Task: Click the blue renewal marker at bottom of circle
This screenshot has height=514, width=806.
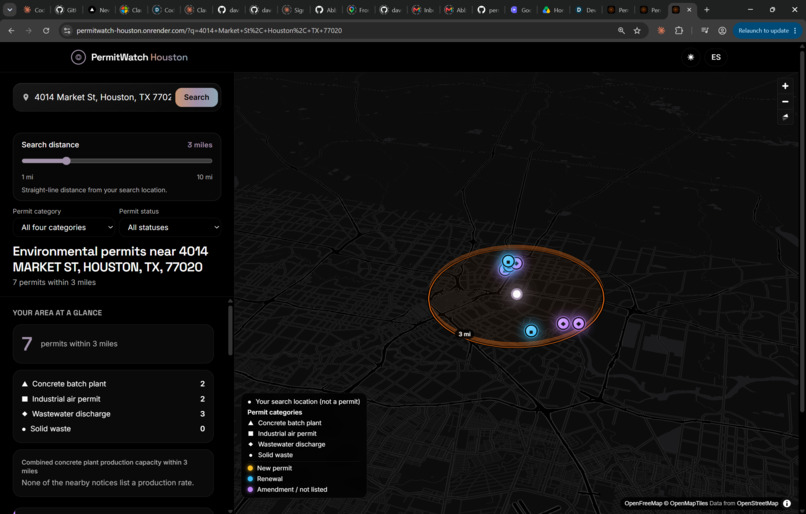Action: click(531, 331)
